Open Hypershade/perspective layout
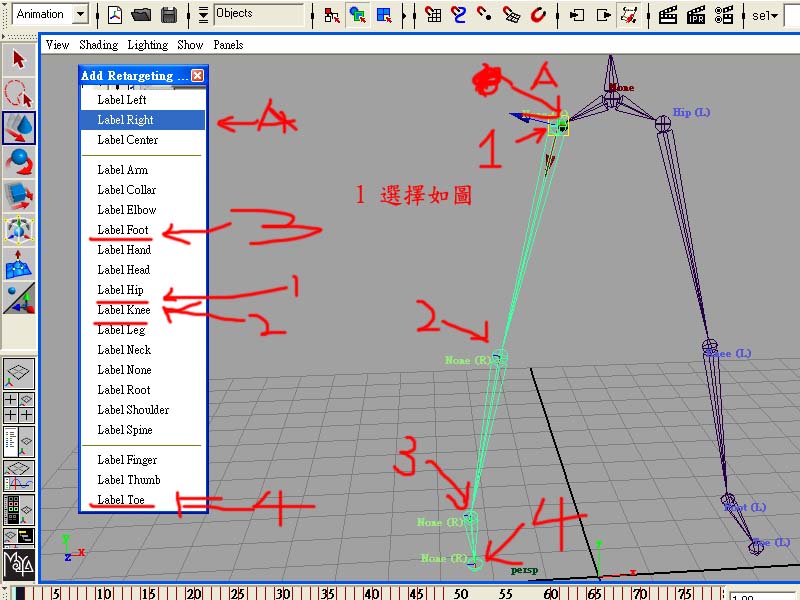800x600 pixels. click(19, 509)
